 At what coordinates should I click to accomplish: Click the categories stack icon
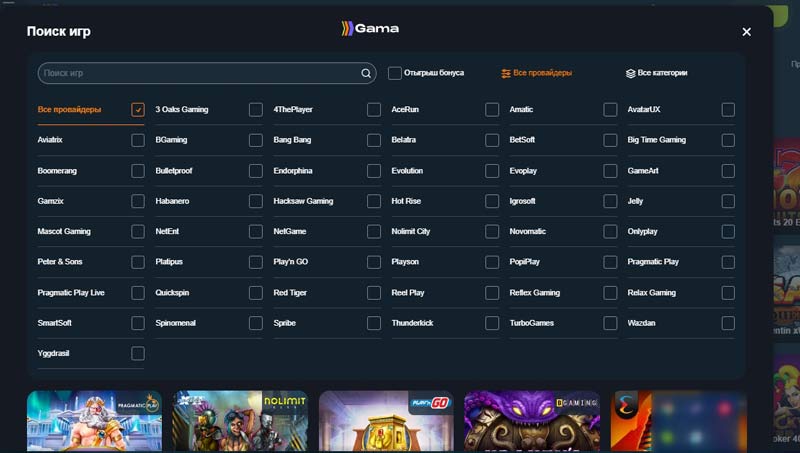[630, 73]
